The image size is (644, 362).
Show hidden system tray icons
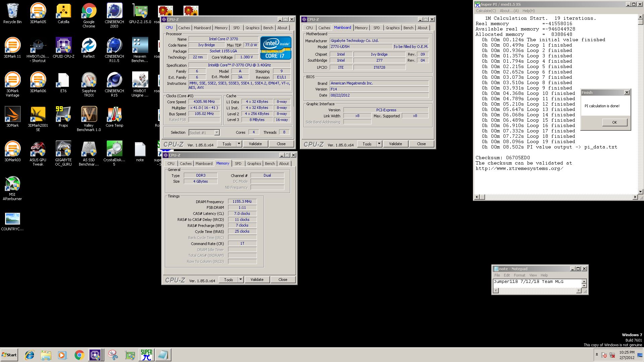coord(597,355)
